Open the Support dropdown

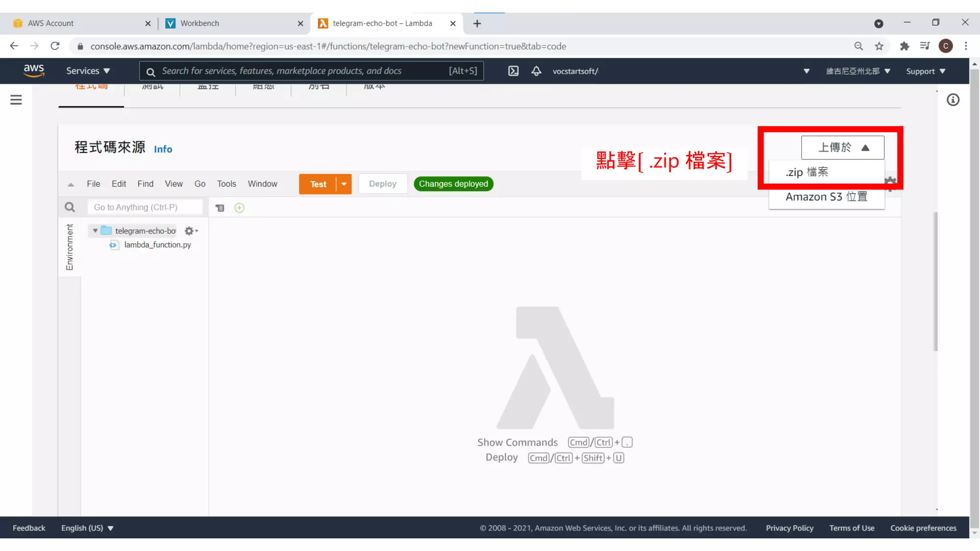tap(926, 71)
